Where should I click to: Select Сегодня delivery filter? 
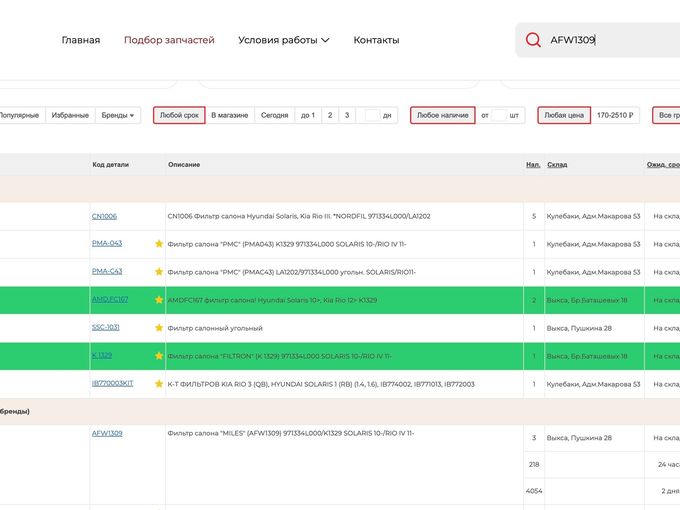pyautogui.click(x=275, y=115)
